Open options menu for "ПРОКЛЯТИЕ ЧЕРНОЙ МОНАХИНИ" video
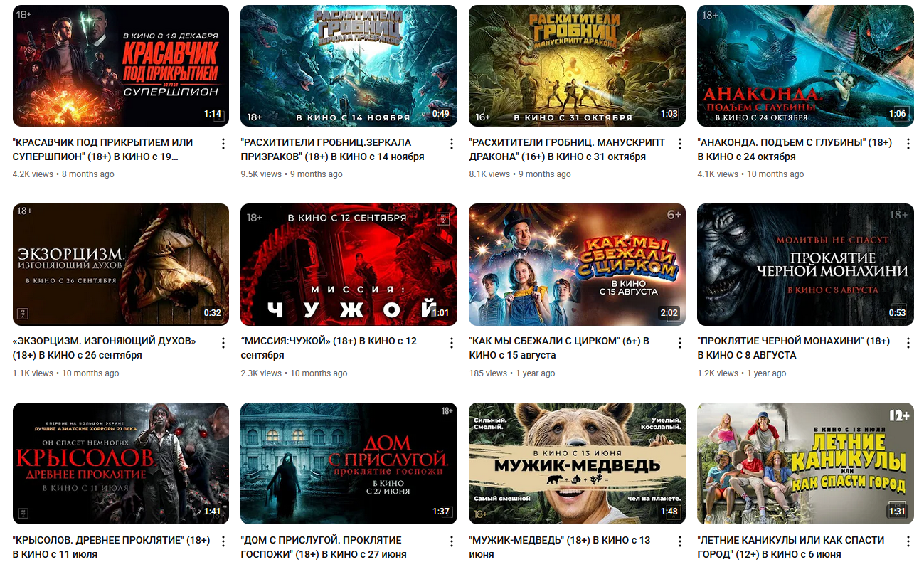This screenshot has height=567, width=924. pos(908,343)
